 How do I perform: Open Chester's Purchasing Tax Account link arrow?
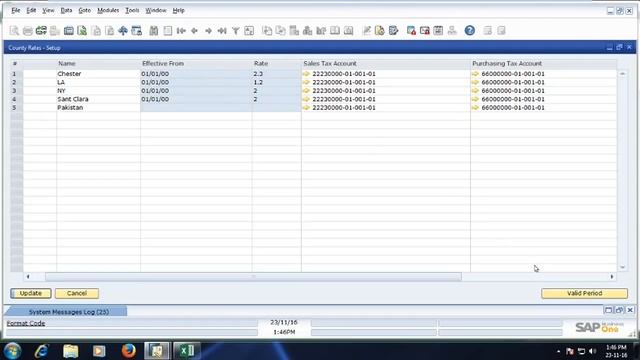click(475, 74)
